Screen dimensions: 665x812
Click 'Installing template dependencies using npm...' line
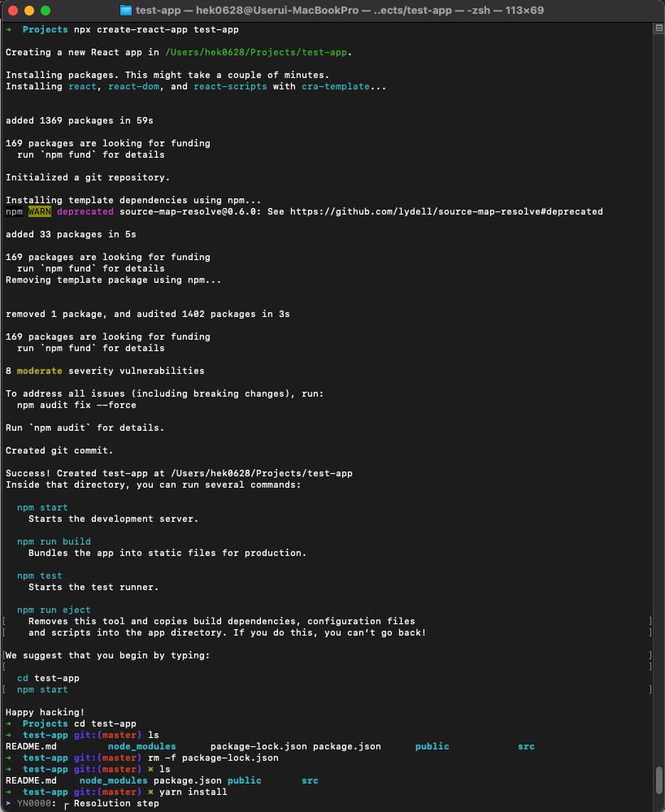pyautogui.click(x=133, y=201)
